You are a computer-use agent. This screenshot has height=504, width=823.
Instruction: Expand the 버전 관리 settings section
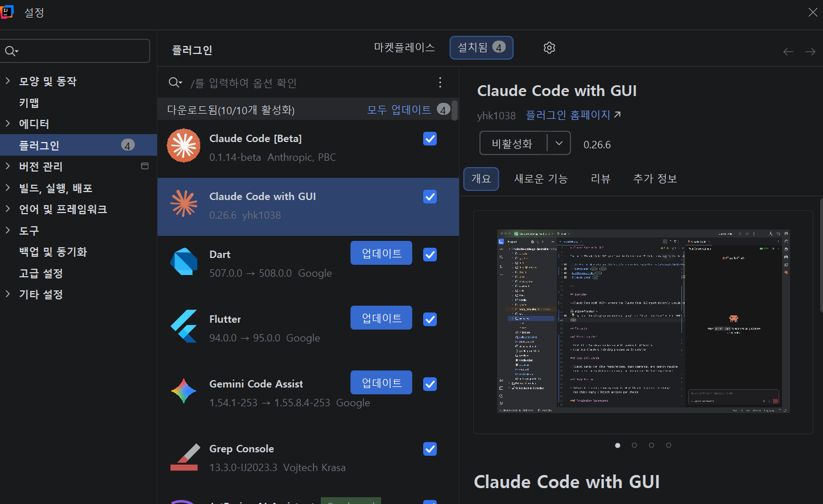click(7, 166)
